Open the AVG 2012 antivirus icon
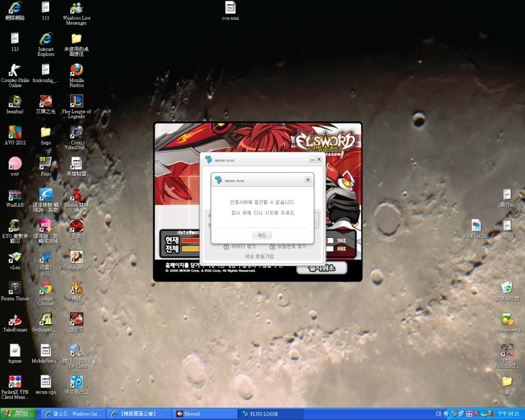 tap(15, 132)
